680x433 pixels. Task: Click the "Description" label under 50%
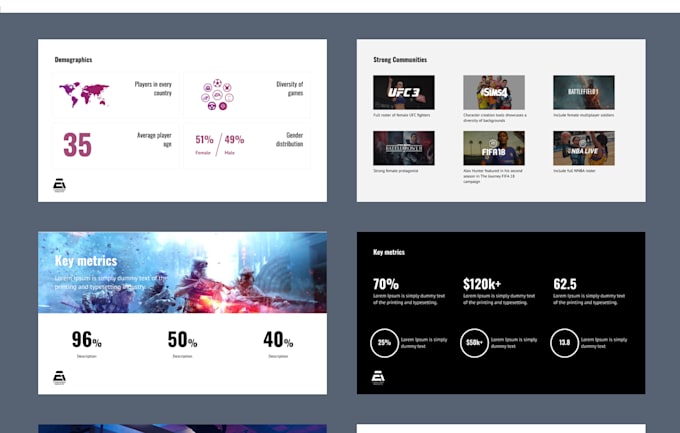coord(183,356)
